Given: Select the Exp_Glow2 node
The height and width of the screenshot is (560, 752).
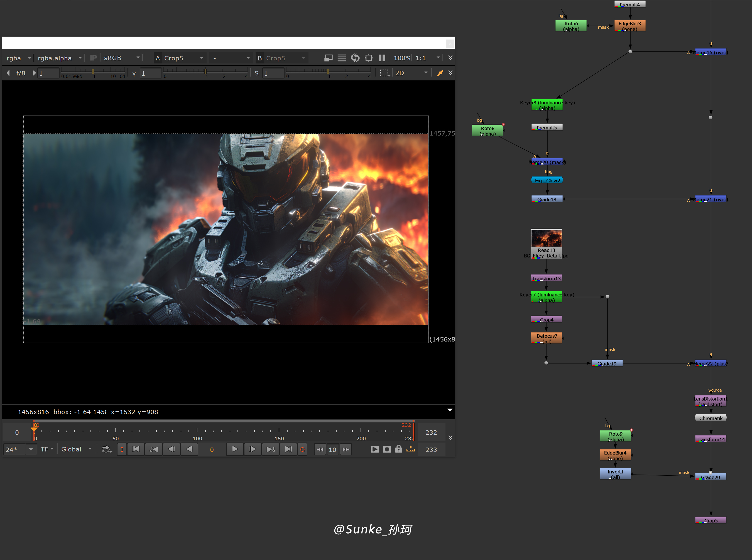Looking at the screenshot, I should coord(547,180).
